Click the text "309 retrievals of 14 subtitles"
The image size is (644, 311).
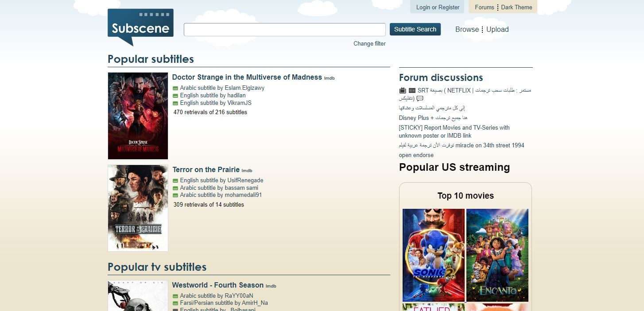coord(209,205)
